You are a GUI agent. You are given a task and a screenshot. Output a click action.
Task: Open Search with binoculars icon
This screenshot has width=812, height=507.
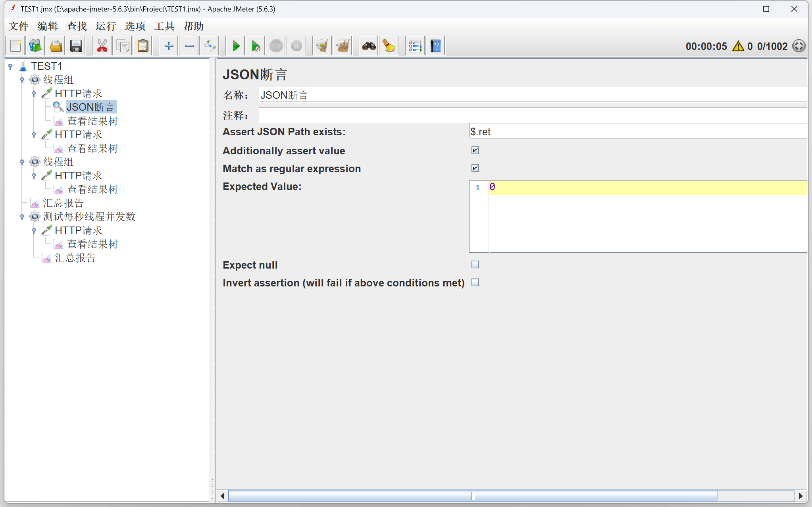[369, 46]
